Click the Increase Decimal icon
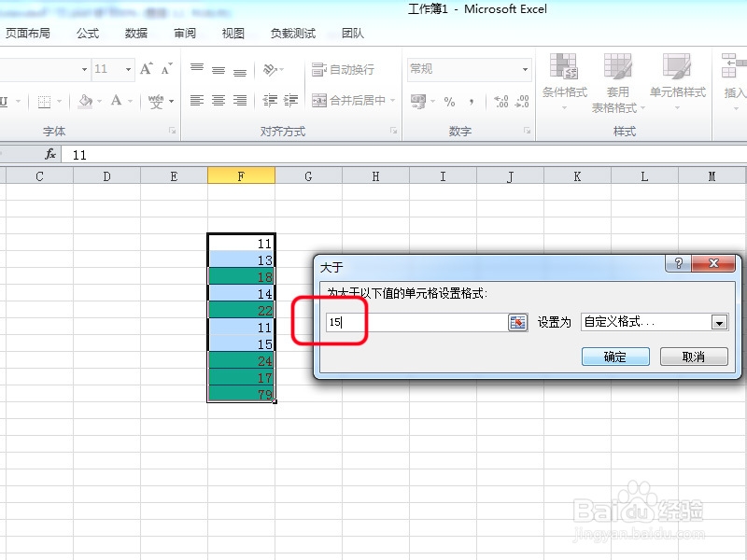 pyautogui.click(x=500, y=100)
